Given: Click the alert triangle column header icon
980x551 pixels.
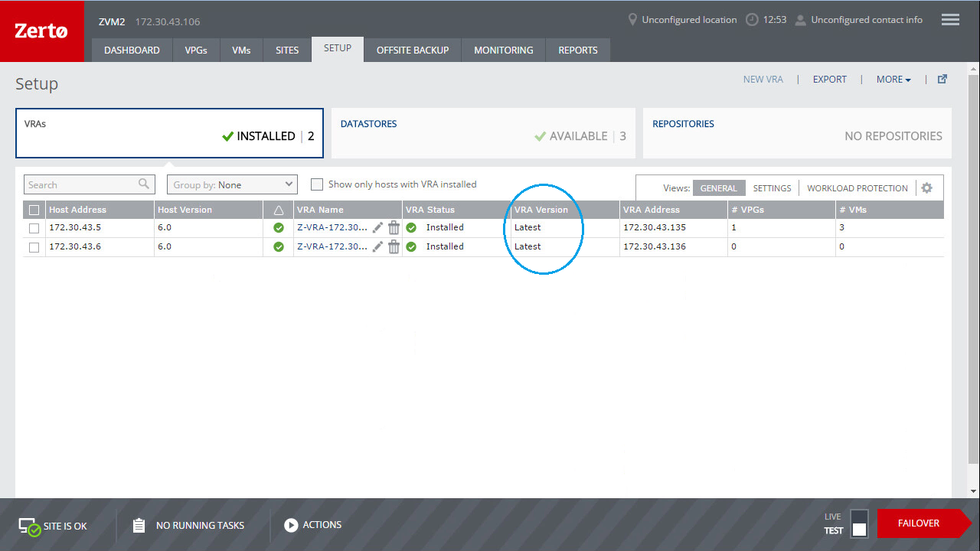Looking at the screenshot, I should [x=279, y=210].
